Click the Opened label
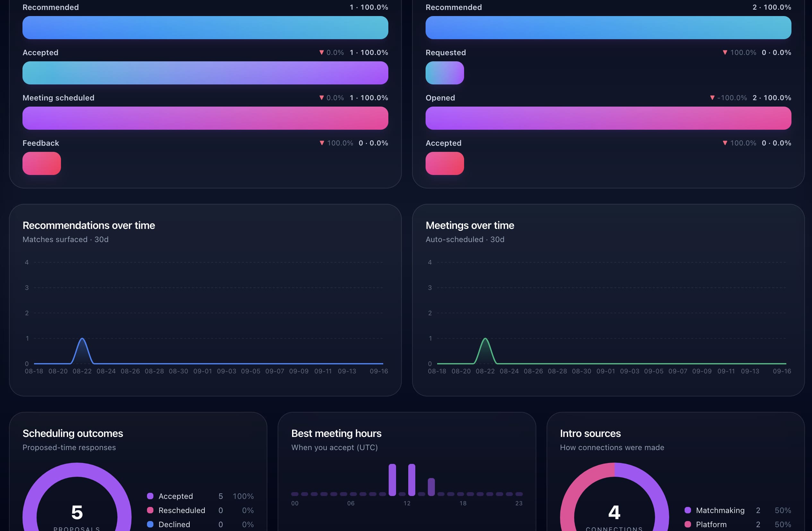 tap(440, 98)
